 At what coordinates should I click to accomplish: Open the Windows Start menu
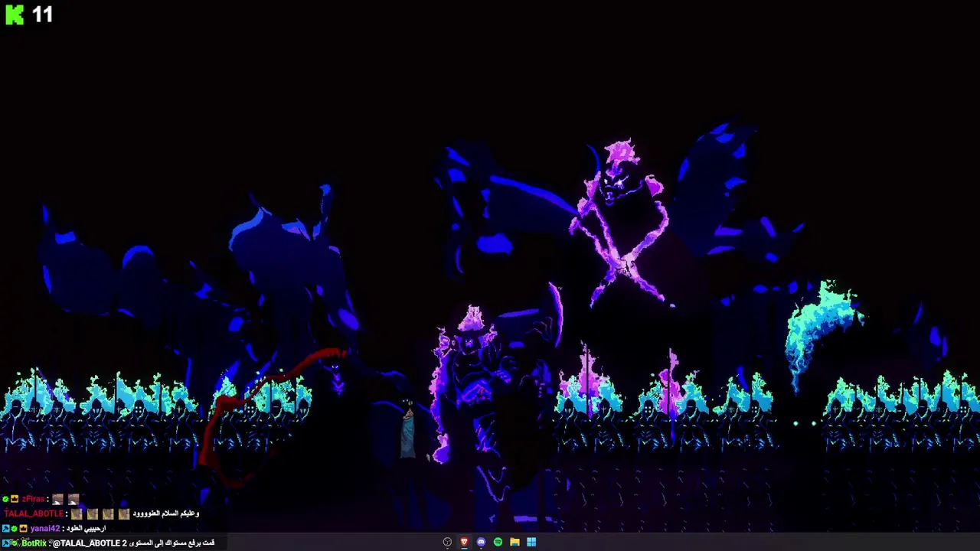point(531,542)
